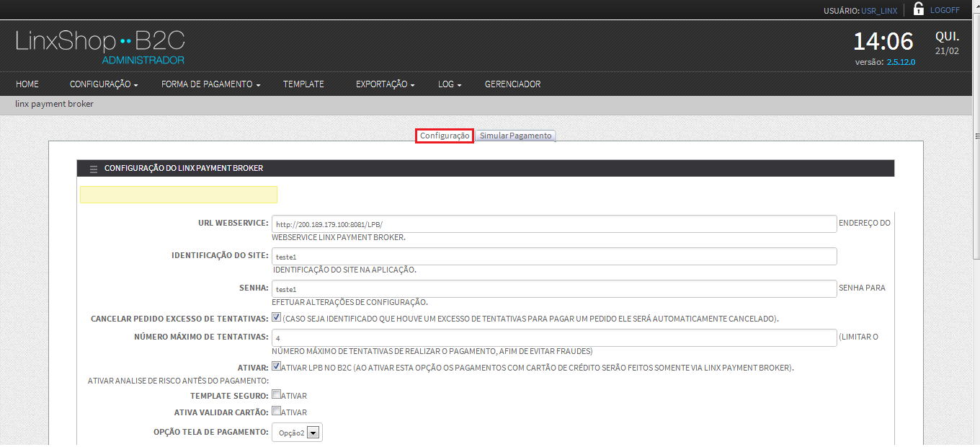
Task: Focus the Identificação do Site field
Action: 554,256
